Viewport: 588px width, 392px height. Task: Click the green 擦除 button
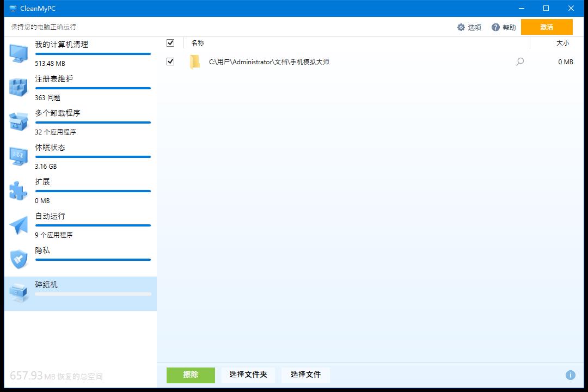tap(191, 375)
